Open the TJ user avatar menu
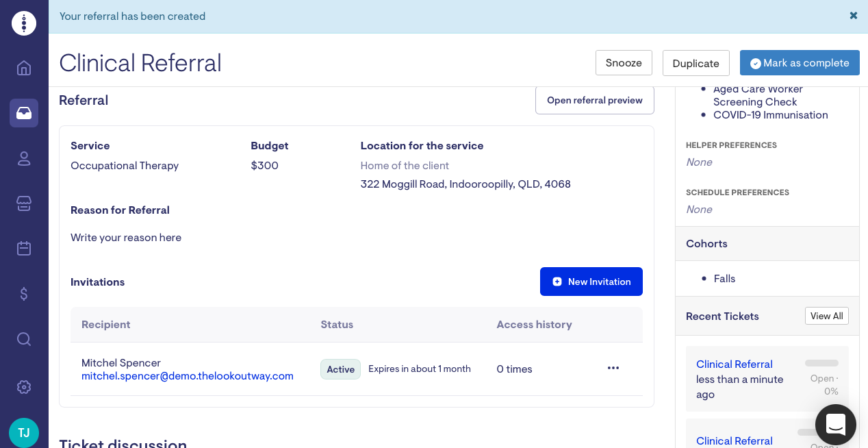Screen dimensions: 868x448 (x=24, y=432)
